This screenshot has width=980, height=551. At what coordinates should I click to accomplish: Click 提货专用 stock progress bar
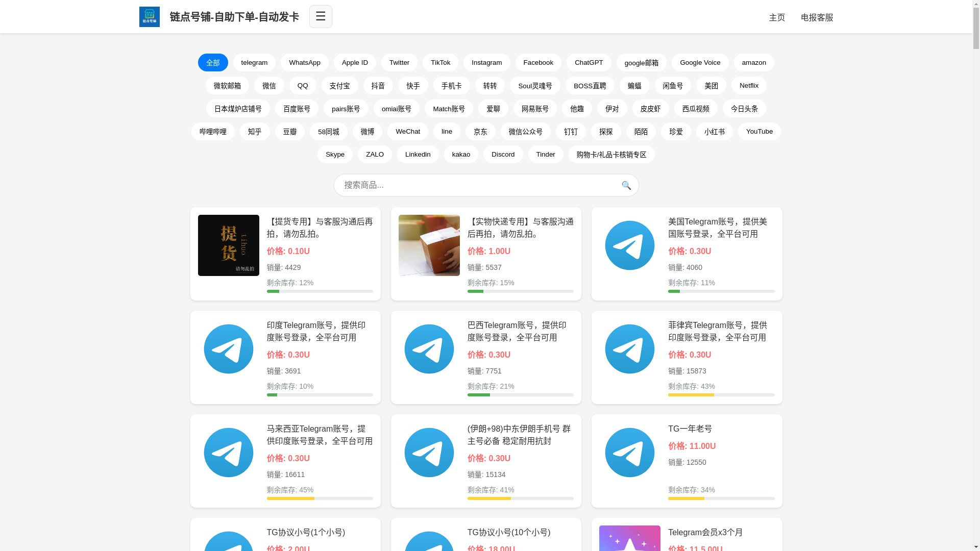tap(320, 291)
